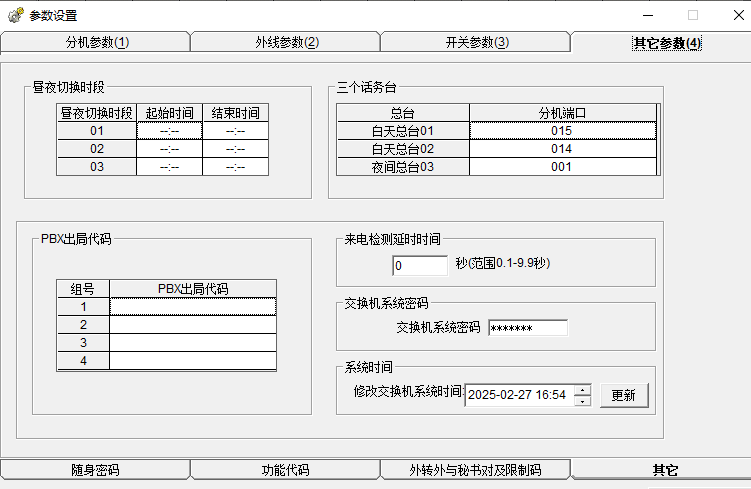Screen dimensions: 751x489
Task: Select the 开关参数(3) tab
Action: (x=476, y=42)
